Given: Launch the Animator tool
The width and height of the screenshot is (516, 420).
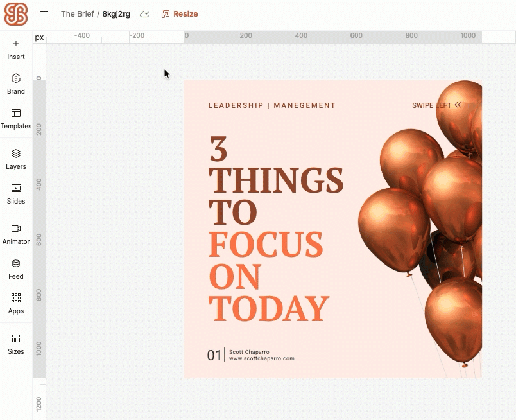Looking at the screenshot, I should coord(16,234).
